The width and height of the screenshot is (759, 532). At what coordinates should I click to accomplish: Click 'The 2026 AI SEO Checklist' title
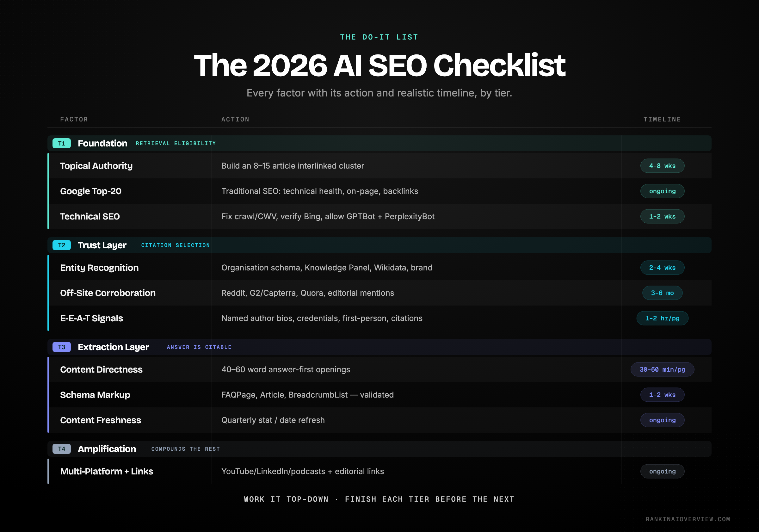[x=379, y=65]
